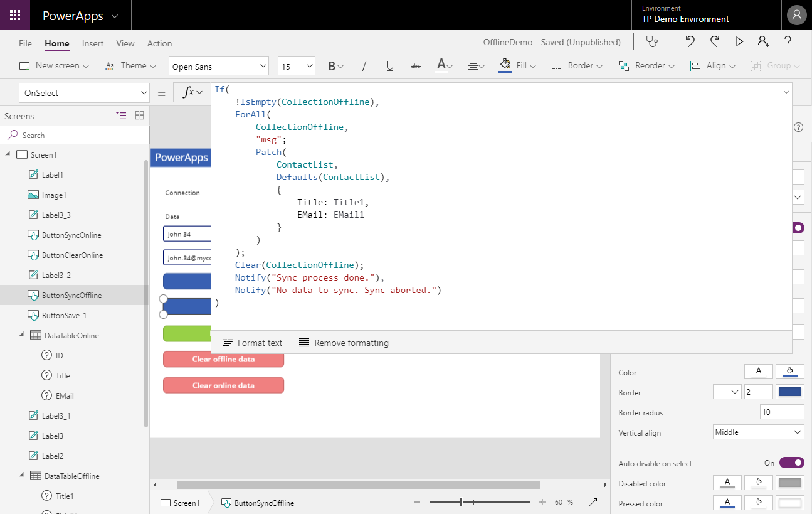Toggle Auto disable on select switch

[791, 463]
